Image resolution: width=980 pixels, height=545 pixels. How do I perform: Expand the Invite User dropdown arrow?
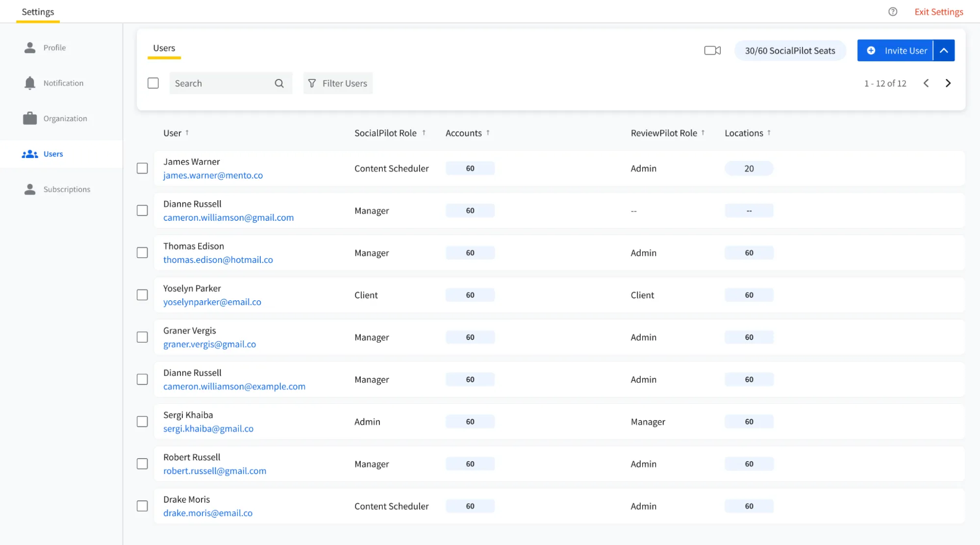pos(944,51)
